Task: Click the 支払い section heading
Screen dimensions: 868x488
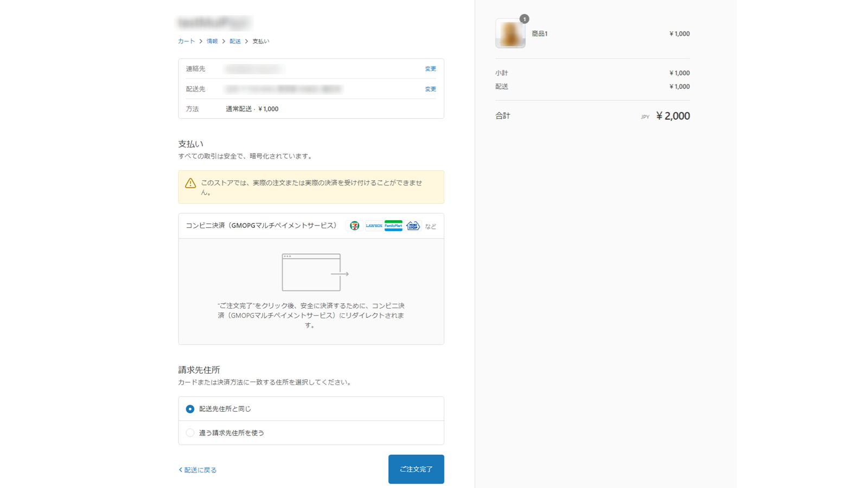Action: pyautogui.click(x=190, y=144)
